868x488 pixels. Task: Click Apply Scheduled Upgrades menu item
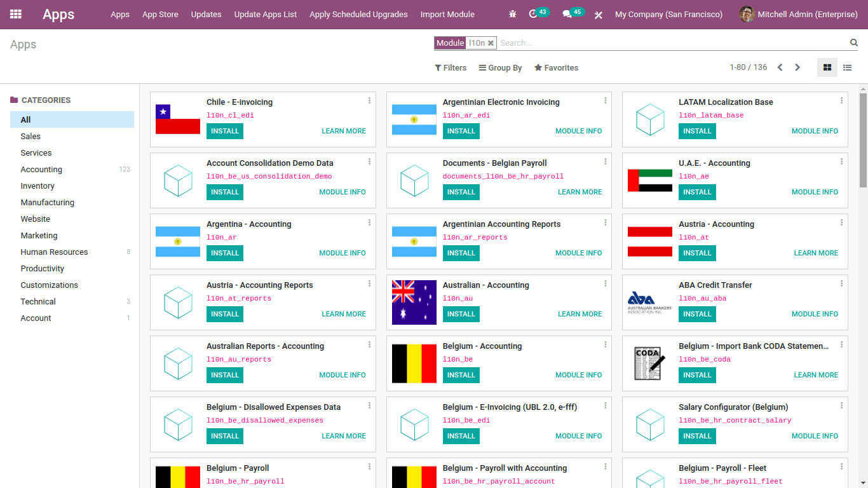[359, 14]
